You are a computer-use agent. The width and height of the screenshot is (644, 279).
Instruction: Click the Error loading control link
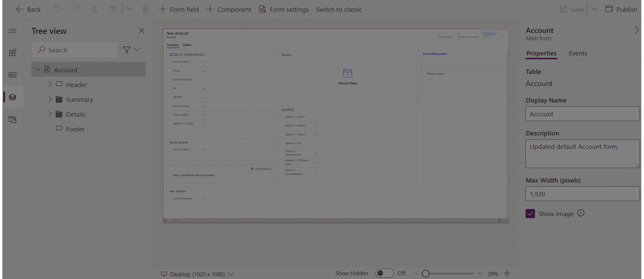(435, 53)
